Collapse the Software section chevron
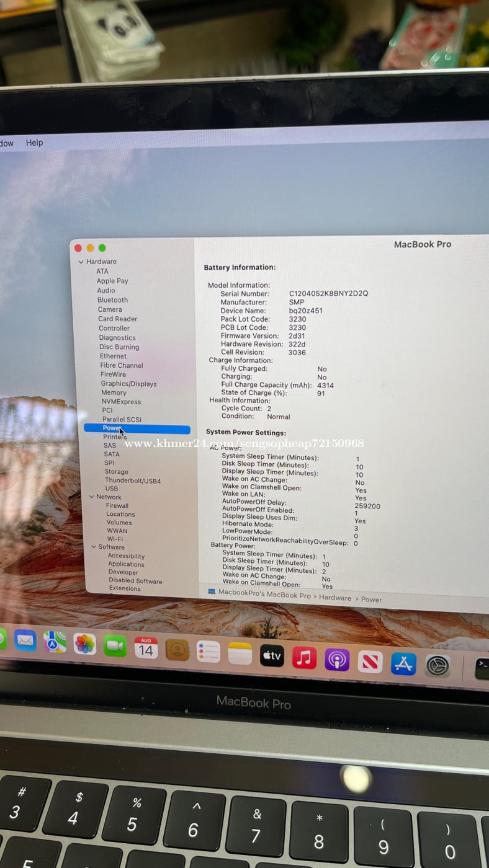Image resolution: width=489 pixels, height=868 pixels. (94, 547)
